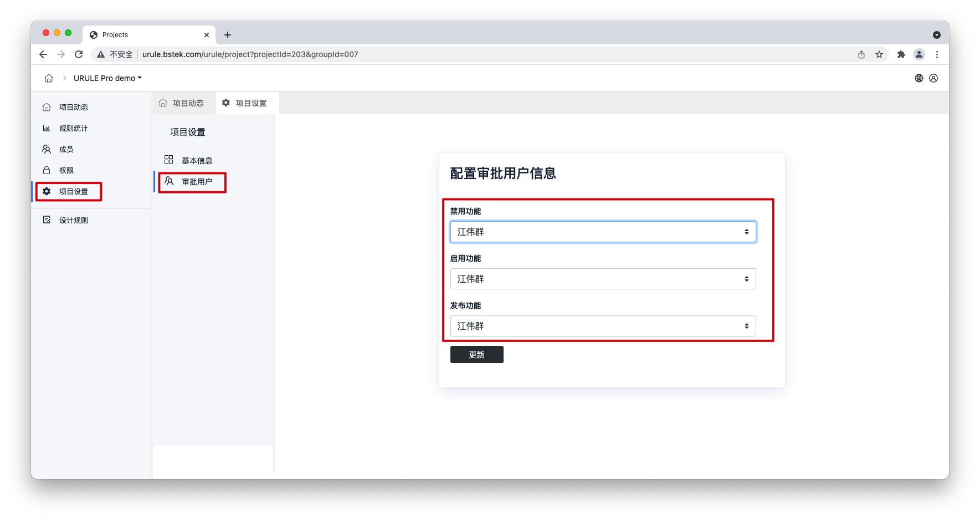This screenshot has width=980, height=520.
Task: Click the share icon in address bar
Action: (861, 54)
